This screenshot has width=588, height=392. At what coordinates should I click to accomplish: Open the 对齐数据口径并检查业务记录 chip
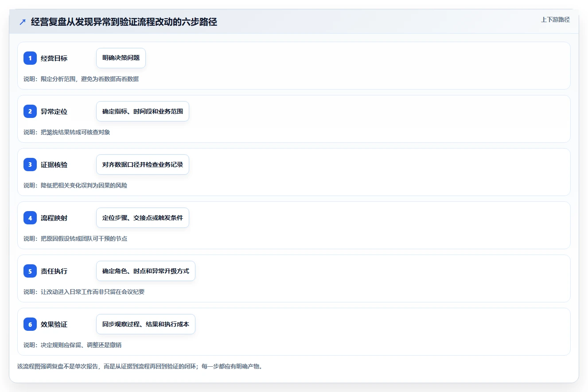click(x=143, y=165)
